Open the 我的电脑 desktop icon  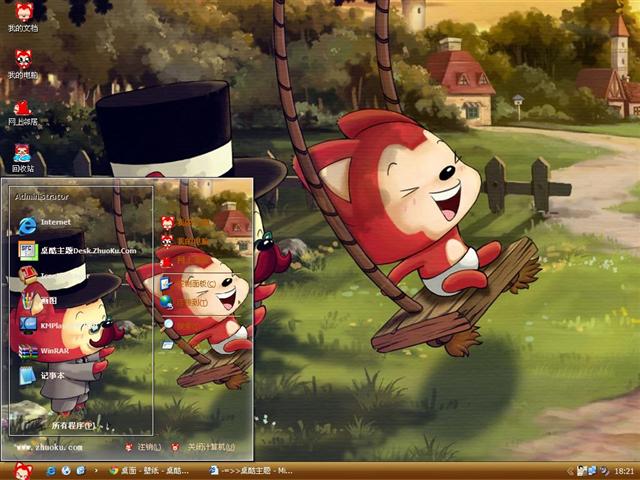click(x=24, y=64)
